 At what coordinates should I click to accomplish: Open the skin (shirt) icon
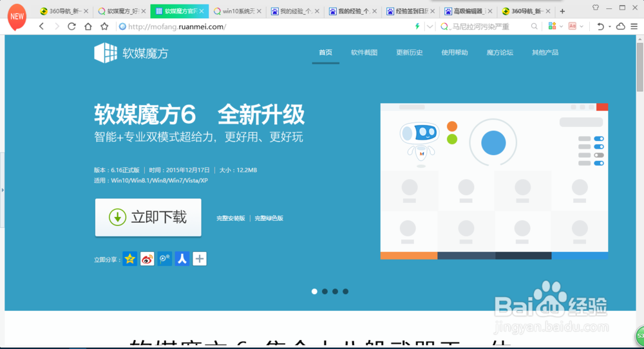596,7
